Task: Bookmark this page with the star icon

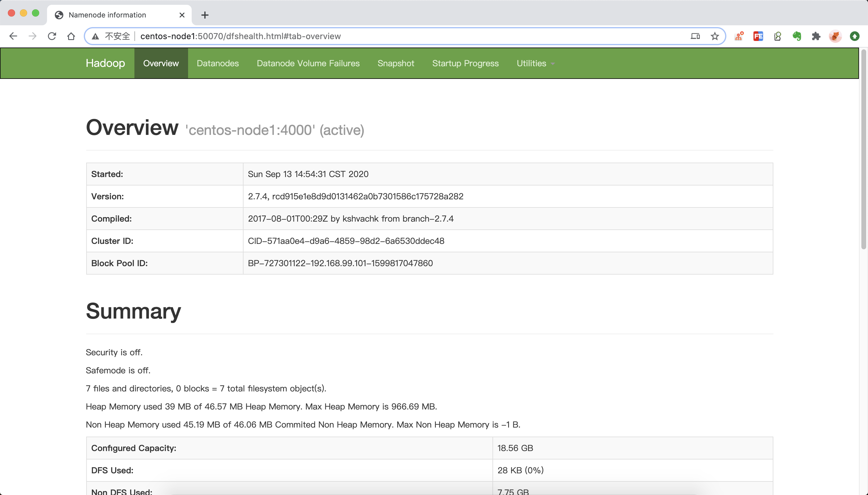Action: [x=715, y=36]
